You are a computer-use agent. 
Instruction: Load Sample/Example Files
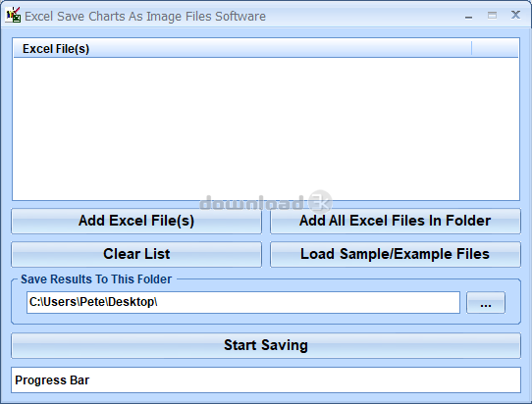(396, 254)
